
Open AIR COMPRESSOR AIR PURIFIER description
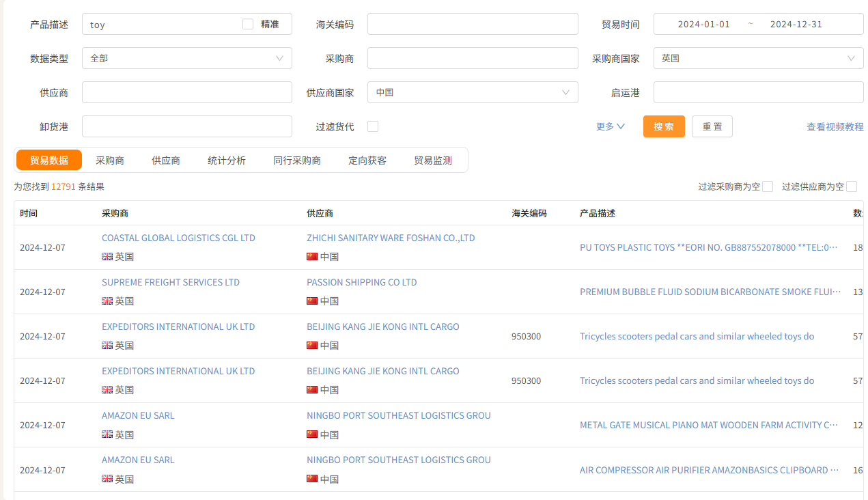pyautogui.click(x=709, y=470)
